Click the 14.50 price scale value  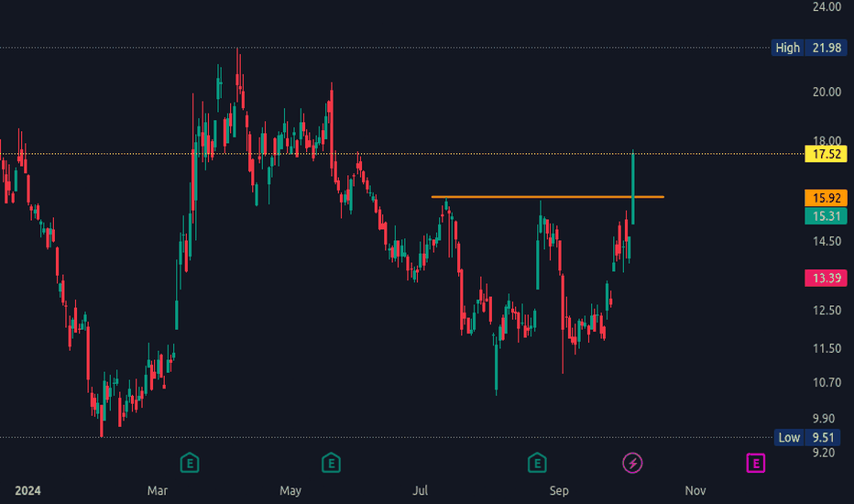pos(827,241)
